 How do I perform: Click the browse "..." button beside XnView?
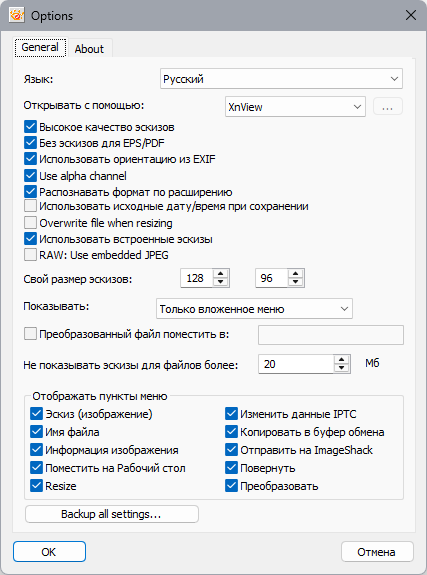388,107
